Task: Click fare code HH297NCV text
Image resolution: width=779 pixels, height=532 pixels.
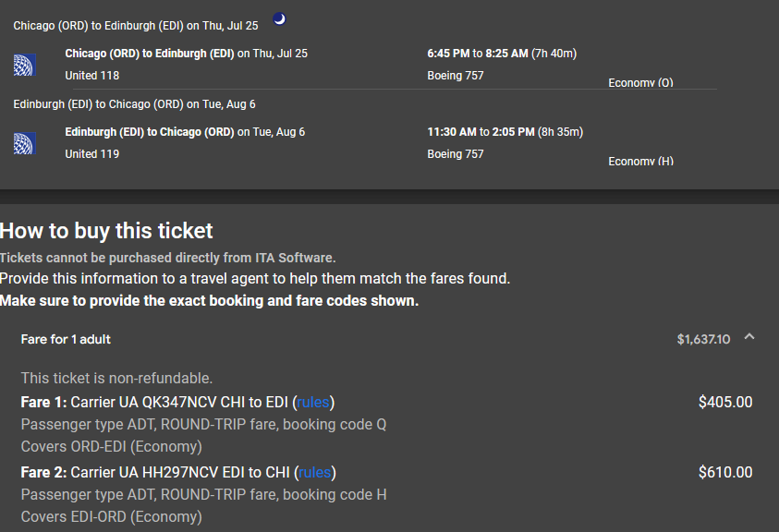Action: click(179, 473)
